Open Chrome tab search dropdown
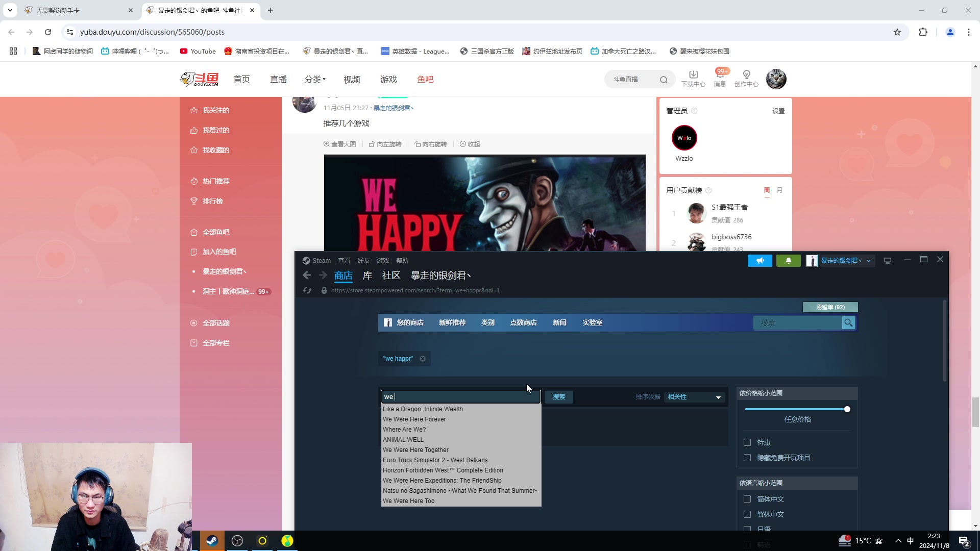980x551 pixels. tap(10, 10)
